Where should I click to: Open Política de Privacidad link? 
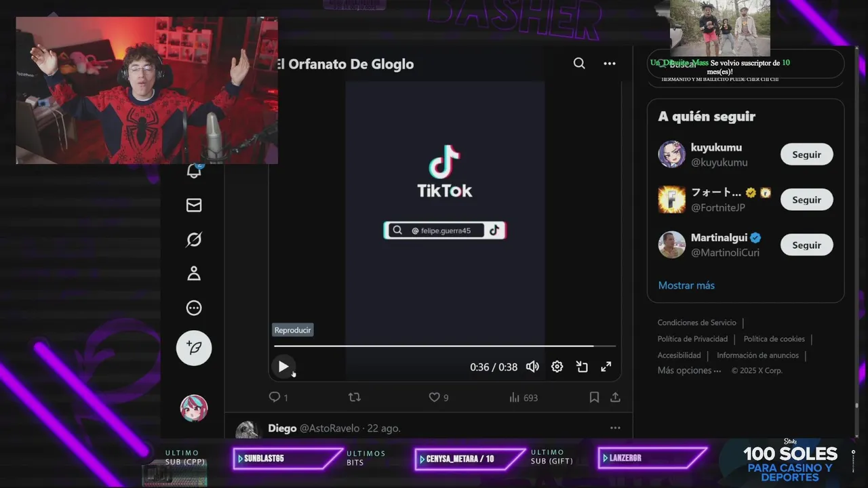(692, 339)
